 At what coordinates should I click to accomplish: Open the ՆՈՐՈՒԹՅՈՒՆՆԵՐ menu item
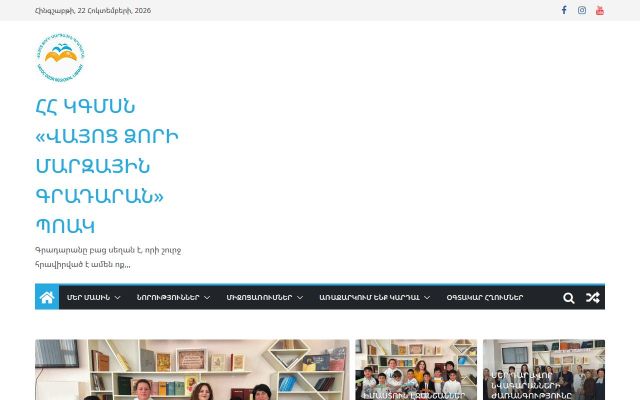tap(168, 298)
